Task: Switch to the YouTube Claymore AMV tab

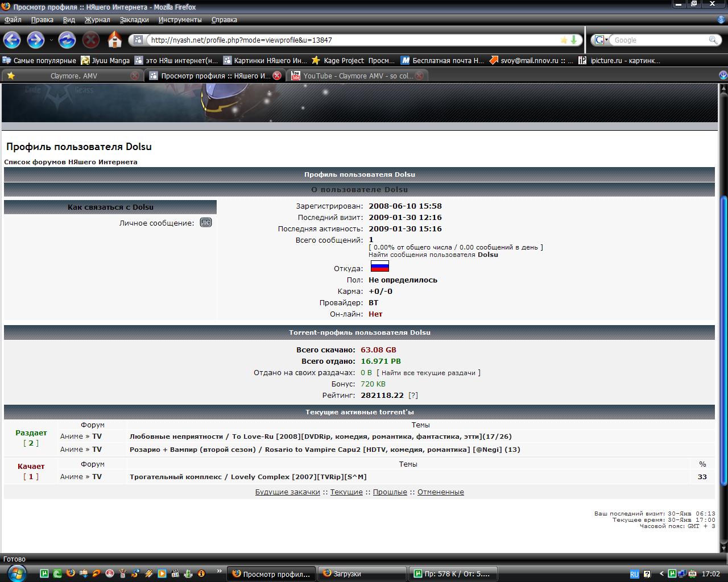Action: [357, 76]
